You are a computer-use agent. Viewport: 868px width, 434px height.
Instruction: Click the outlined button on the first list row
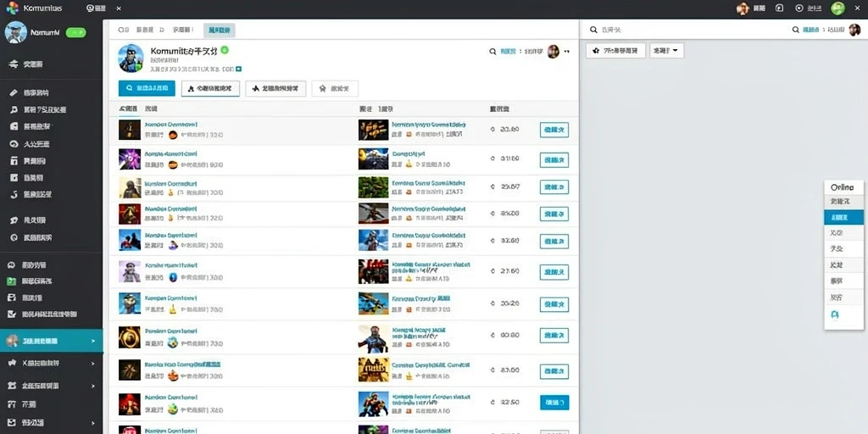pyautogui.click(x=554, y=130)
